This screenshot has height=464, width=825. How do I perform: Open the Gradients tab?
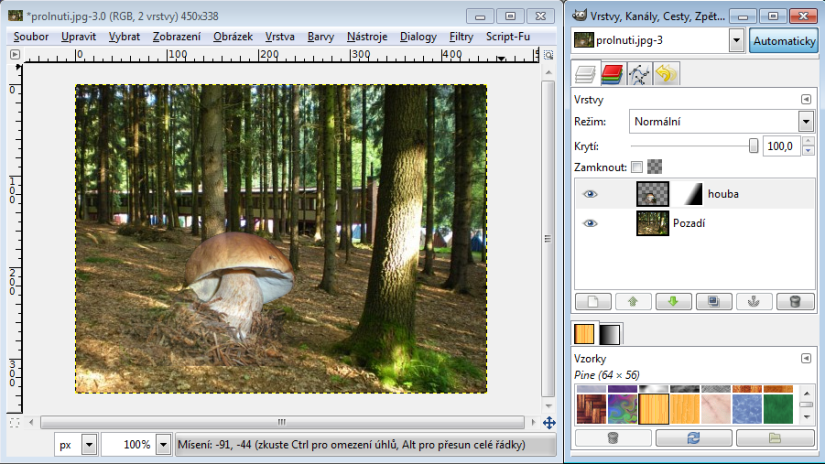[610, 334]
